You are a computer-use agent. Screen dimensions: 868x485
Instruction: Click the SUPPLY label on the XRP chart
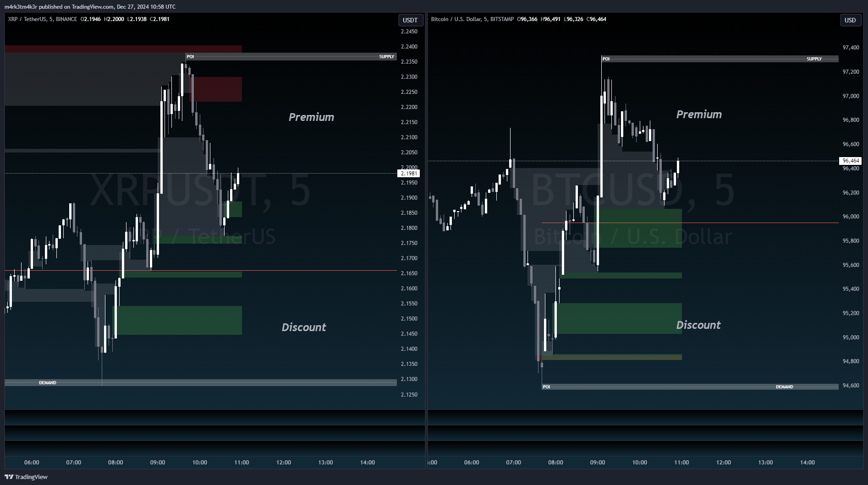tap(386, 57)
